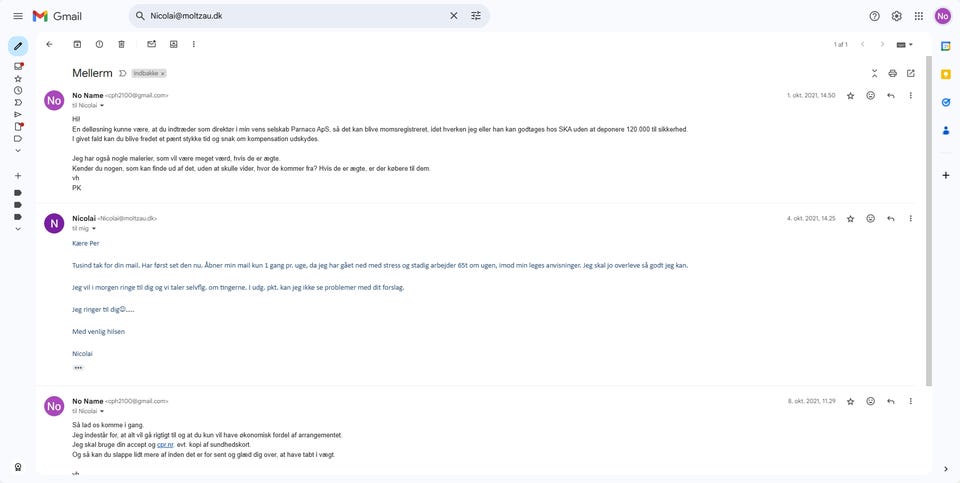Screen dimensions: 960x483
Task: Remove the Indbakke label with its x
Action: click(x=163, y=73)
